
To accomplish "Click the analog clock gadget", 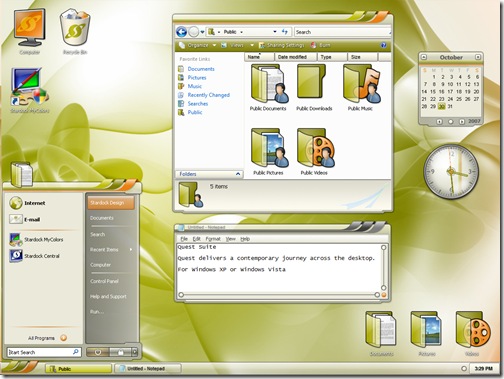I will 451,172.
